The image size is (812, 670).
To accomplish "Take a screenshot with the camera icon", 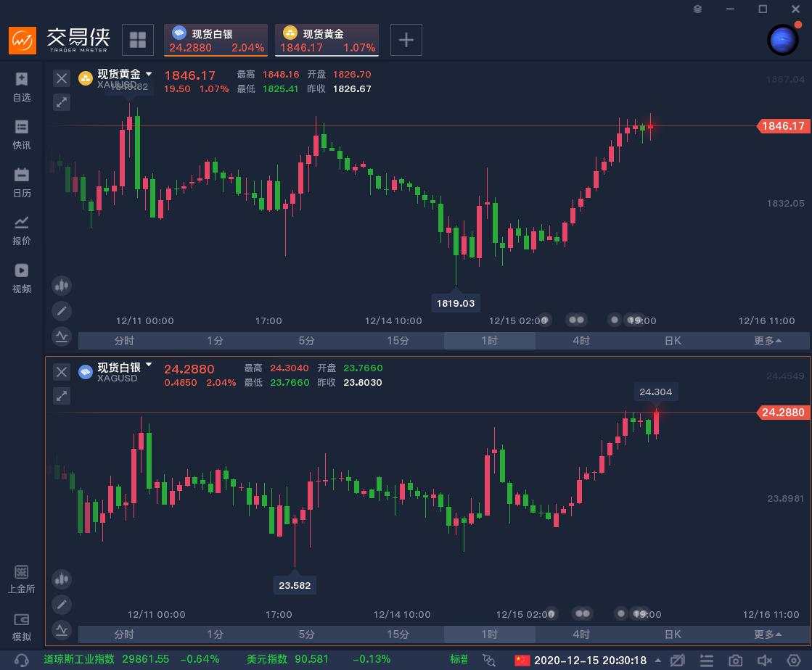I will click(x=735, y=660).
